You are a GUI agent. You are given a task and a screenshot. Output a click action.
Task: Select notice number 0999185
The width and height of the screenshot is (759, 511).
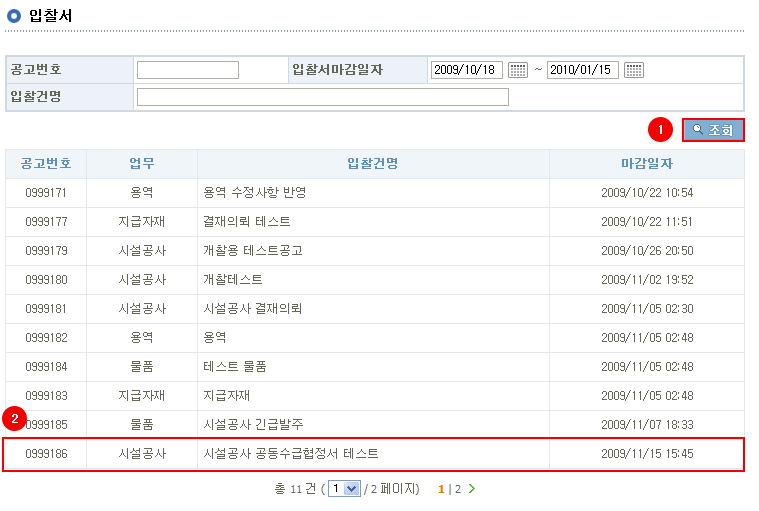46,425
